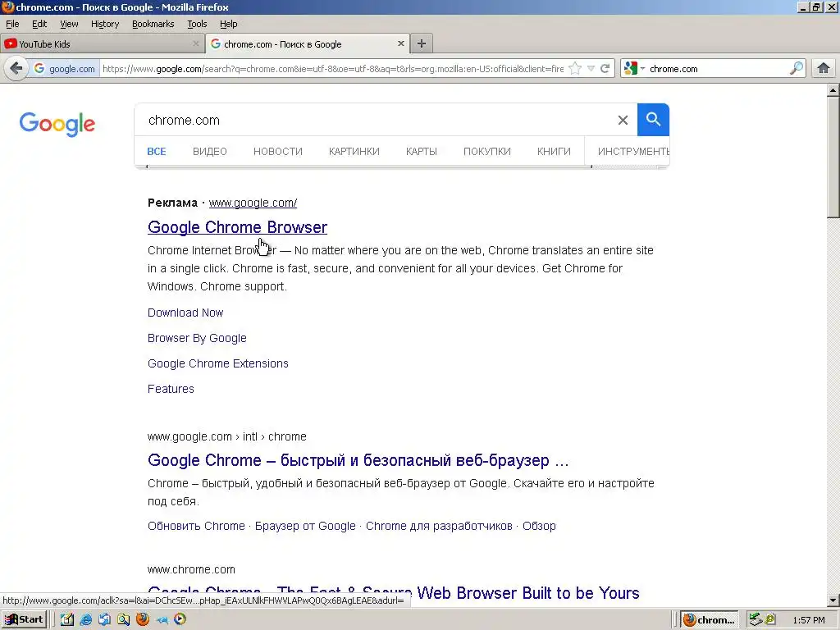840x630 pixels.
Task: Click the vertical scrollbar down arrow
Action: [x=833, y=600]
